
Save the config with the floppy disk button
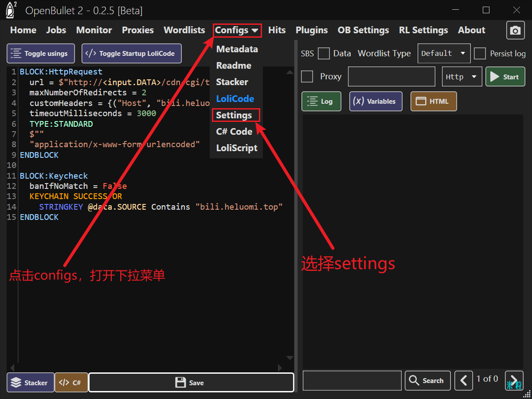(191, 383)
